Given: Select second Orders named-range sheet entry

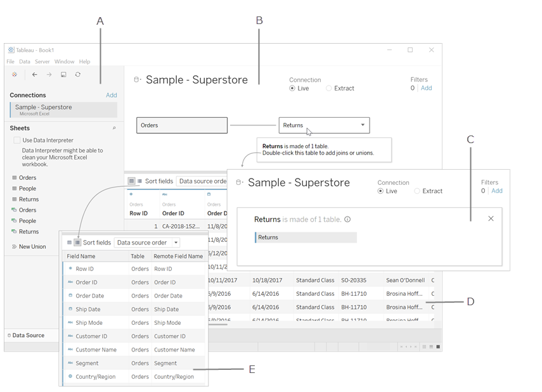Looking at the screenshot, I should coord(24,210).
